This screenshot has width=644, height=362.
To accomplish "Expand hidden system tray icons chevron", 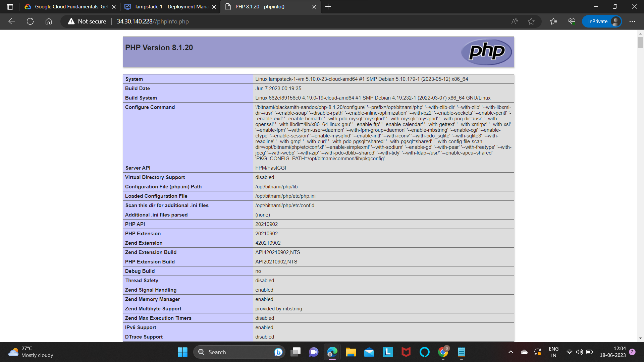I will [x=511, y=352].
